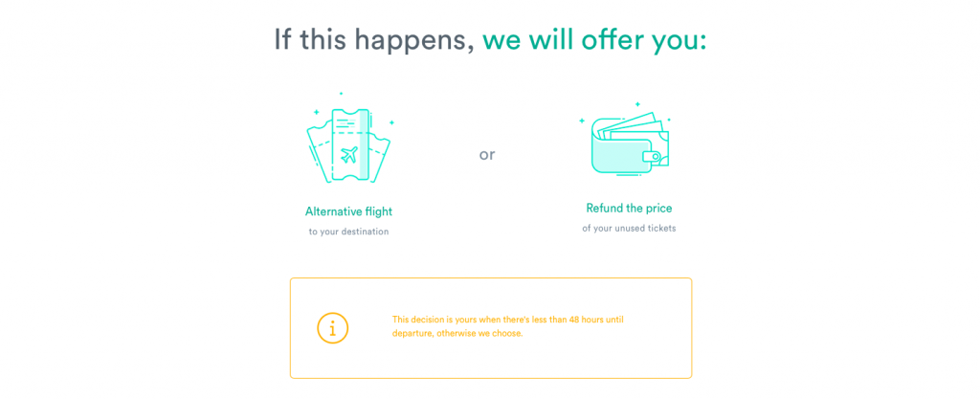Click the left tilted ticket graphic
Viewport: 980px width, 399px height.
pos(320,153)
